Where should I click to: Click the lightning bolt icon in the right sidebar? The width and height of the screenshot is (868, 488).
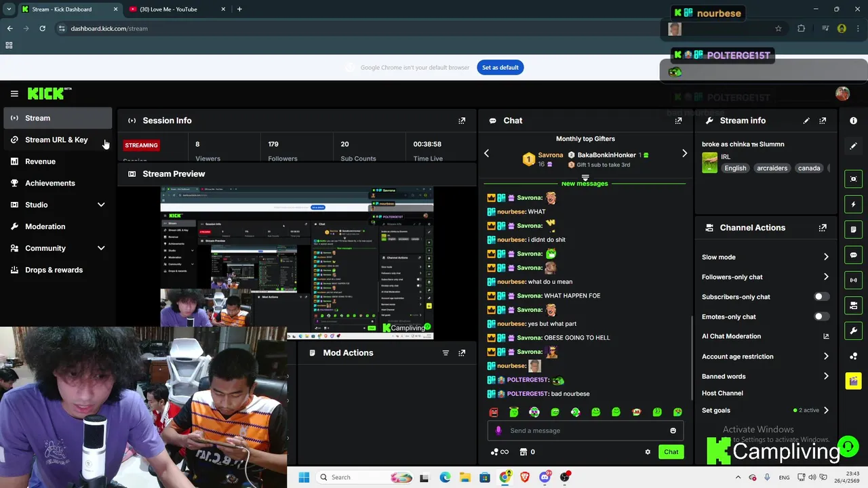click(853, 204)
